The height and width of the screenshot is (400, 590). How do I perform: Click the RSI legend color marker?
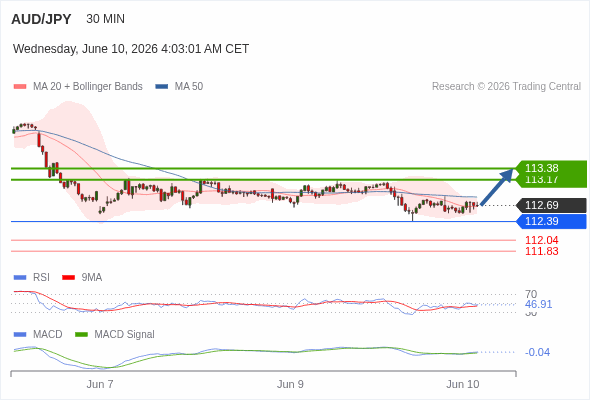pyautogui.click(x=20, y=278)
